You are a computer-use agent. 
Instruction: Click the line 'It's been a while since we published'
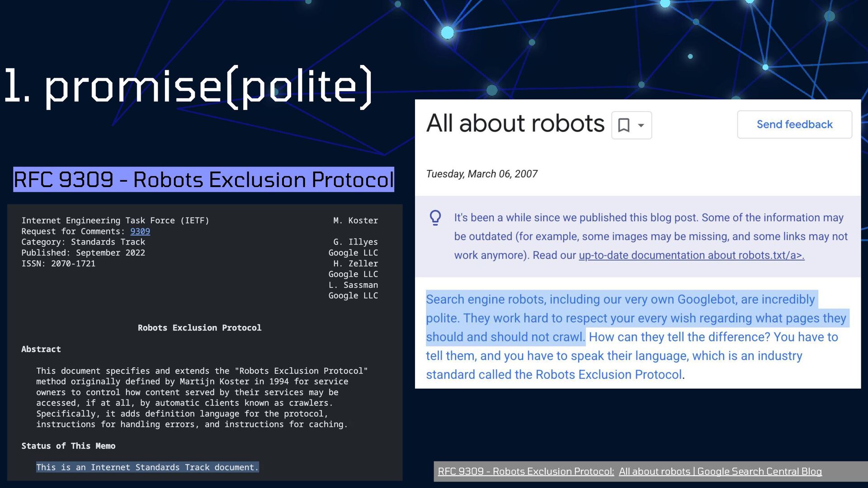click(649, 218)
